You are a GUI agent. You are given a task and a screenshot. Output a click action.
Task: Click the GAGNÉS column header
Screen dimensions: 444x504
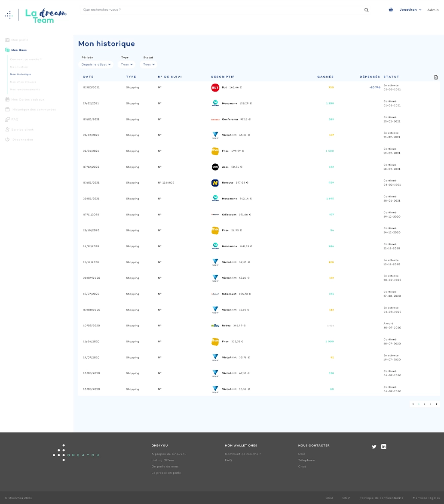pyautogui.click(x=325, y=77)
